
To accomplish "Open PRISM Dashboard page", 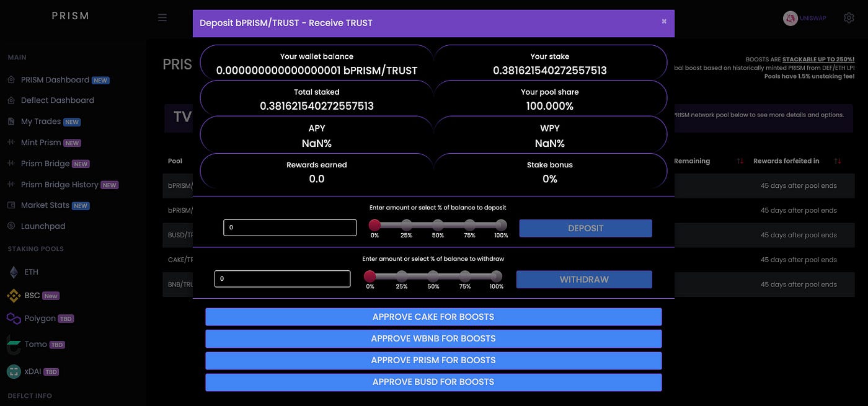I will [x=55, y=80].
